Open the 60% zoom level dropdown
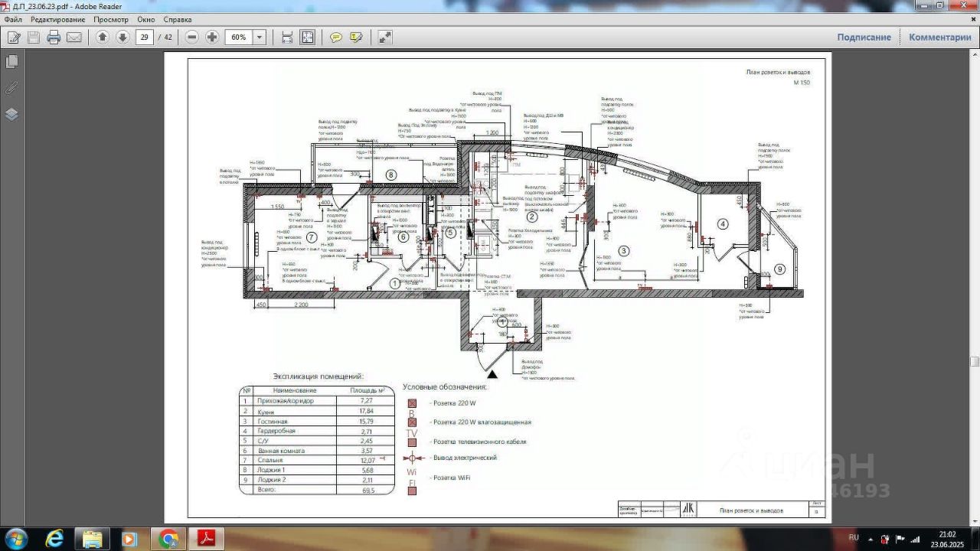The width and height of the screenshot is (980, 551). pos(260,37)
